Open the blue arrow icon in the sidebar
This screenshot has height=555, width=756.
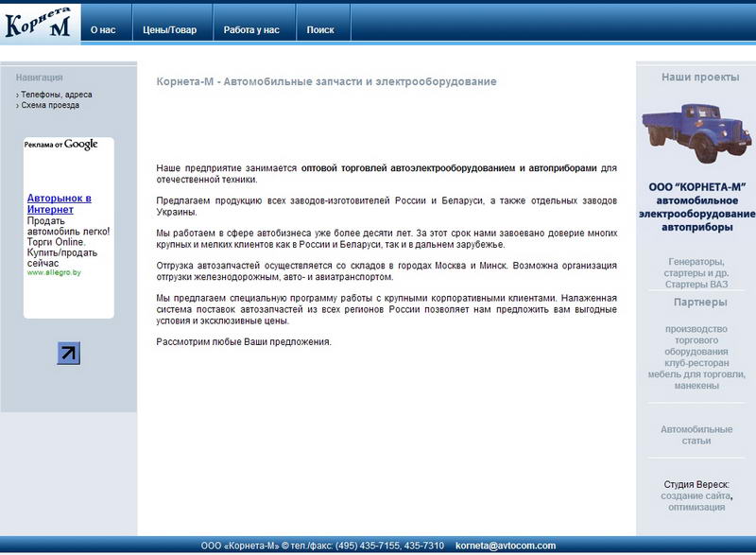[68, 353]
